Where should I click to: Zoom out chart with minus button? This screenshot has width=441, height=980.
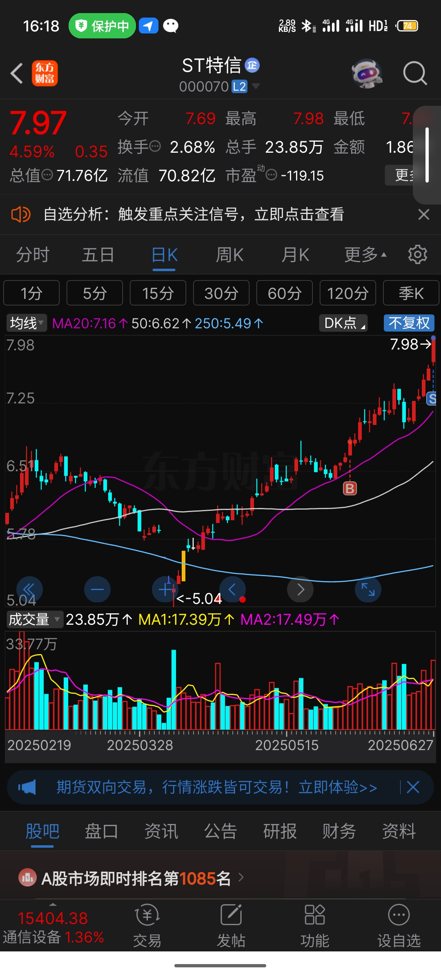97,589
